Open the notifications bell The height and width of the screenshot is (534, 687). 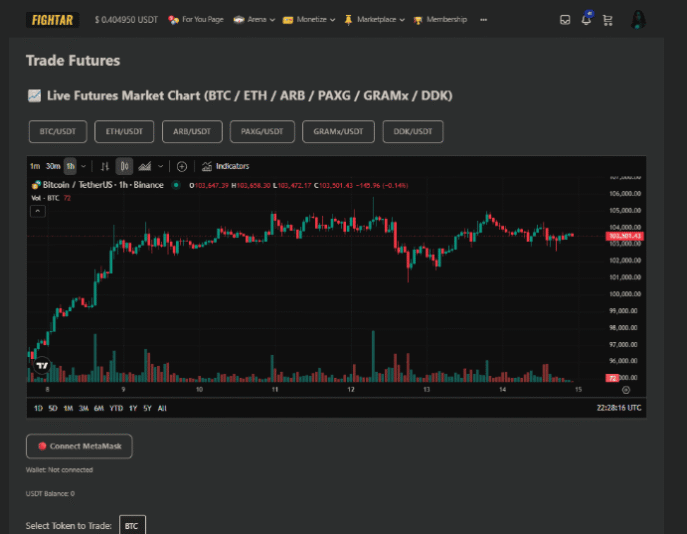pyautogui.click(x=586, y=19)
